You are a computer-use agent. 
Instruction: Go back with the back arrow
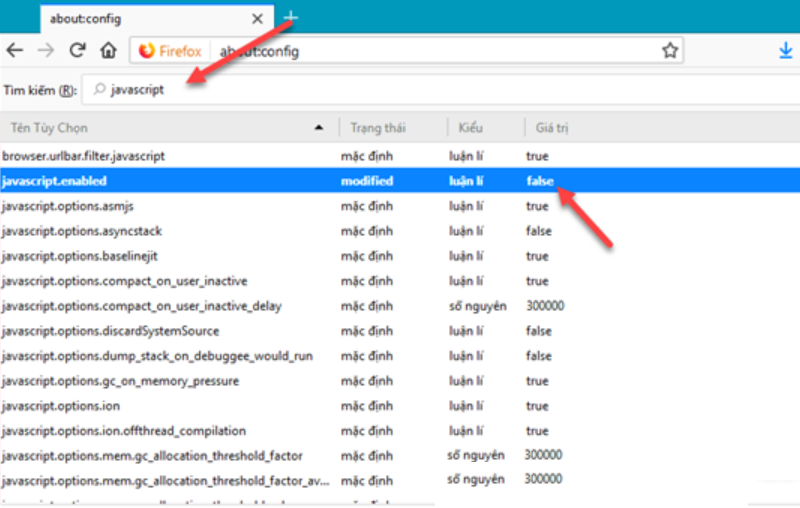(15, 50)
